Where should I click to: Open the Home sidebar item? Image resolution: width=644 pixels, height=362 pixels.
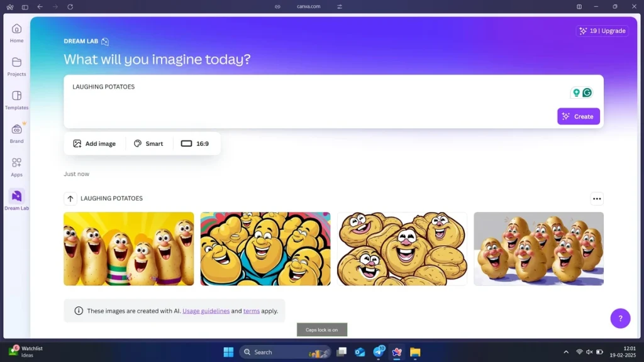pyautogui.click(x=16, y=33)
